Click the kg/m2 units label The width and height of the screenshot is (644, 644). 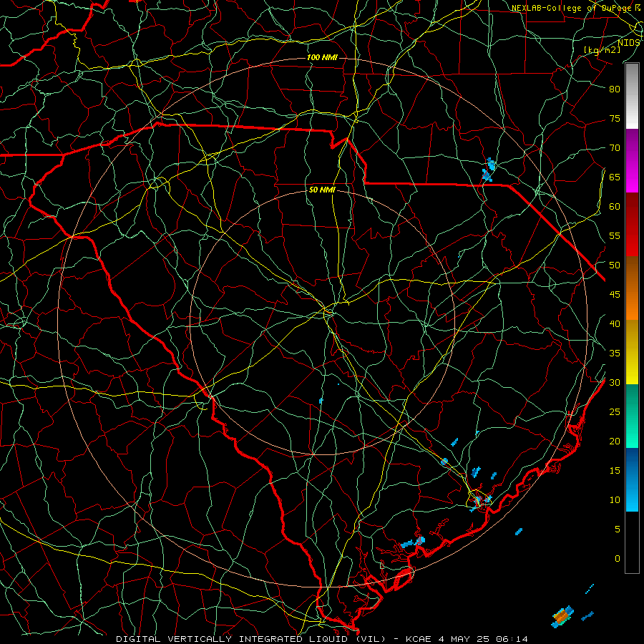(x=602, y=49)
